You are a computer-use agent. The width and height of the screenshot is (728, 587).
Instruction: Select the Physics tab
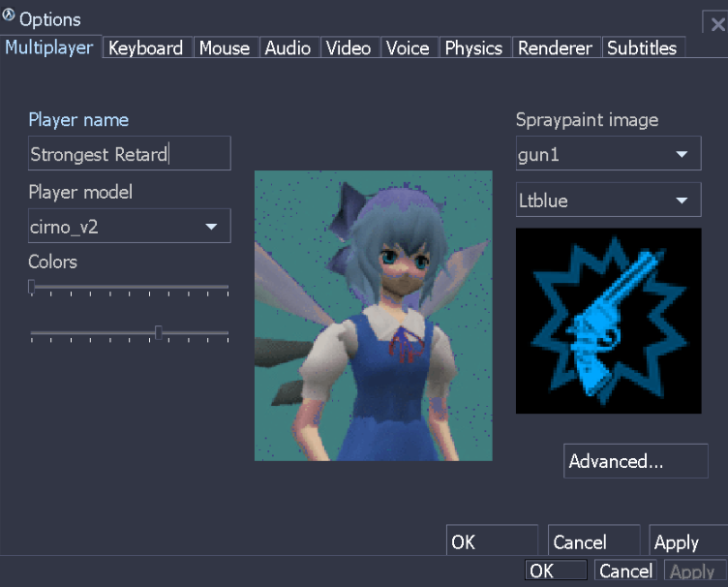coord(474,47)
